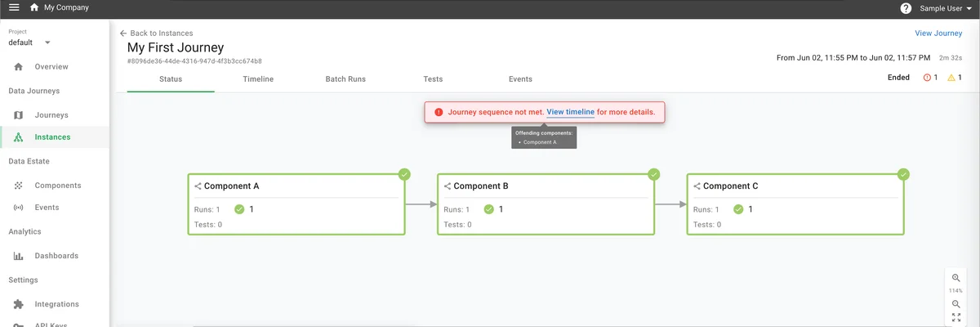The width and height of the screenshot is (980, 327).
Task: Switch to the Timeline tab
Action: point(258,79)
